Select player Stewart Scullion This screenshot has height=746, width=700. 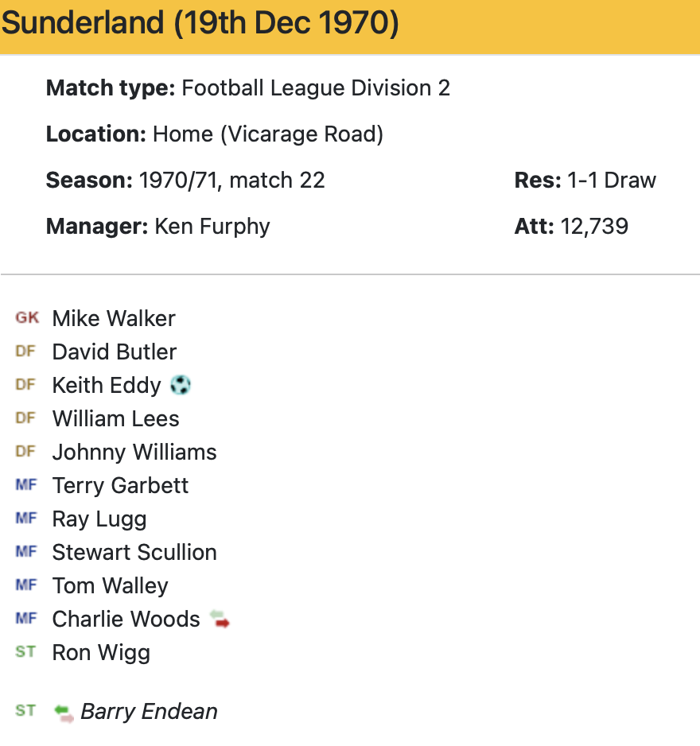click(x=134, y=553)
